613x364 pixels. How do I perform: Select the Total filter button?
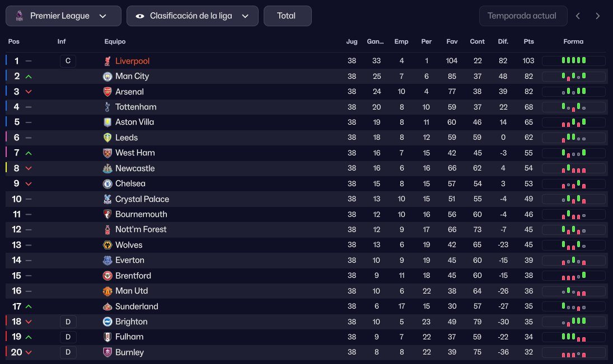point(287,16)
